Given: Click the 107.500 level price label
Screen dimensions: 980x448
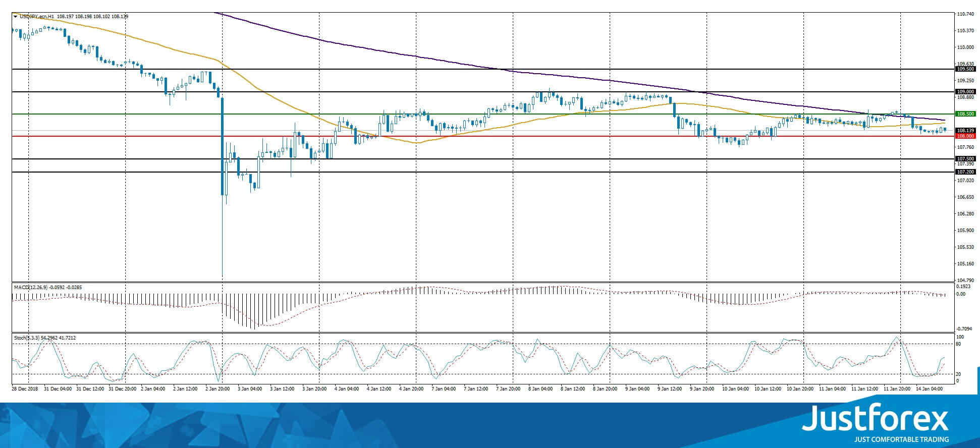Looking at the screenshot, I should (965, 159).
